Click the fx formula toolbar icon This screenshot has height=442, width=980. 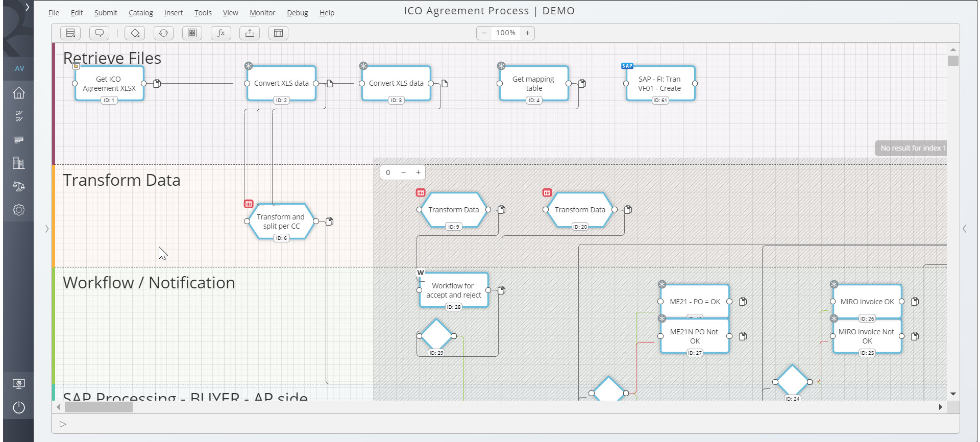(x=221, y=33)
